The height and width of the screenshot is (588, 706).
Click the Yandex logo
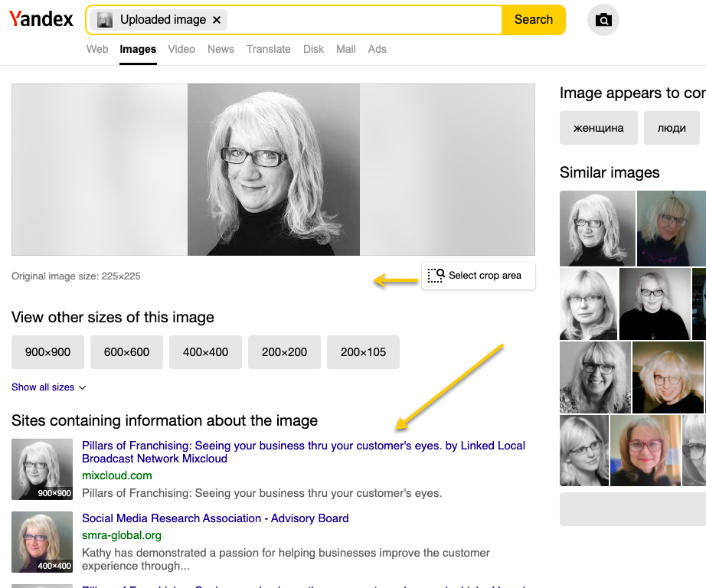click(x=41, y=19)
